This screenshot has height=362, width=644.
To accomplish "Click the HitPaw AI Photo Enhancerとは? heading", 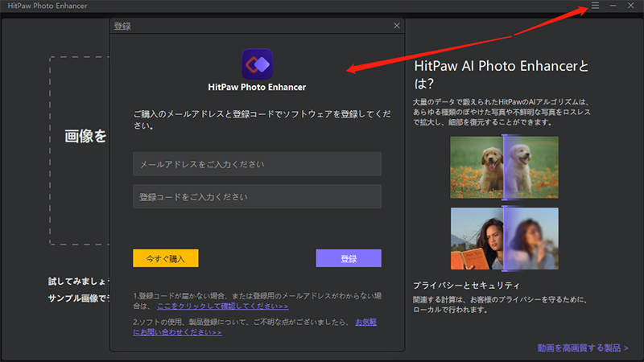I will click(501, 74).
